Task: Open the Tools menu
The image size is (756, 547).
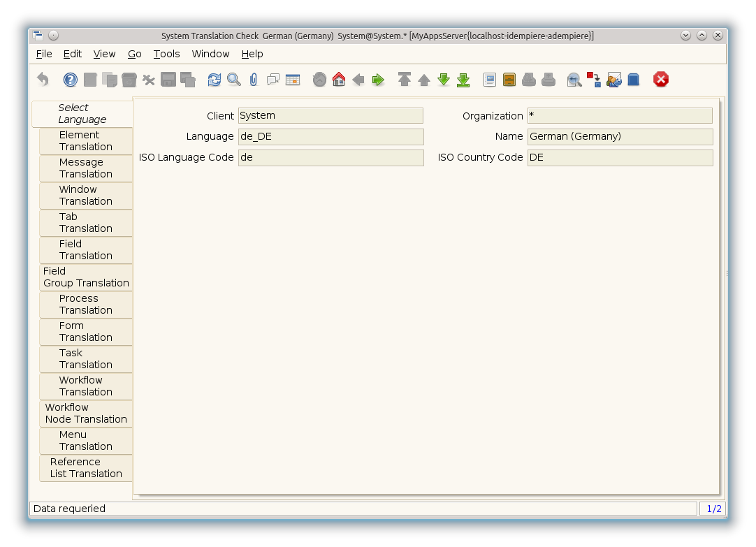Action: (x=166, y=54)
